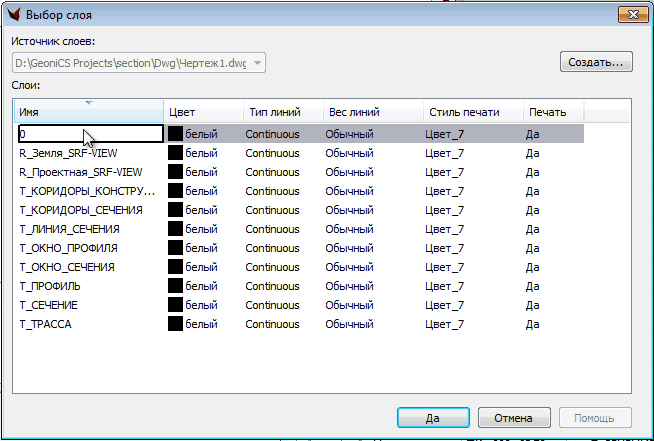Click the Цвет column header
This screenshot has width=654, height=441.
pos(203,112)
